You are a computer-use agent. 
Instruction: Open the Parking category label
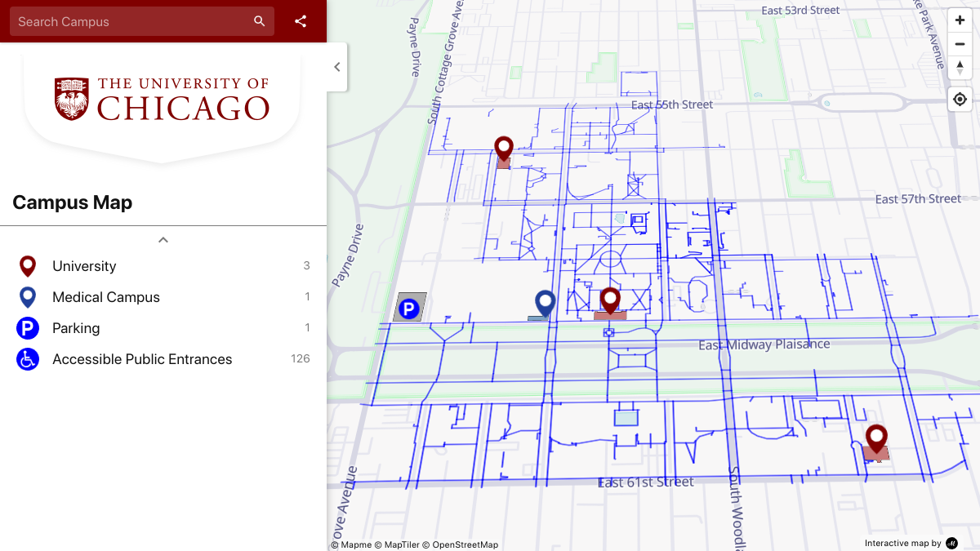point(76,328)
